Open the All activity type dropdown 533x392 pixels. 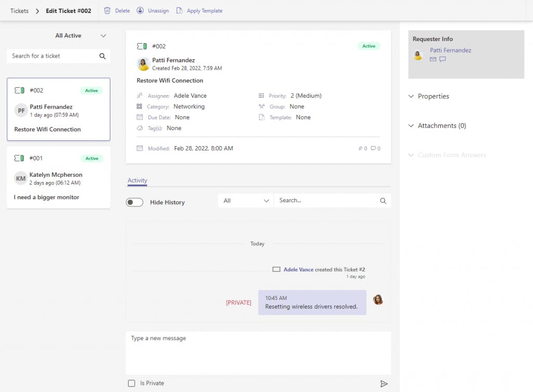pyautogui.click(x=246, y=201)
